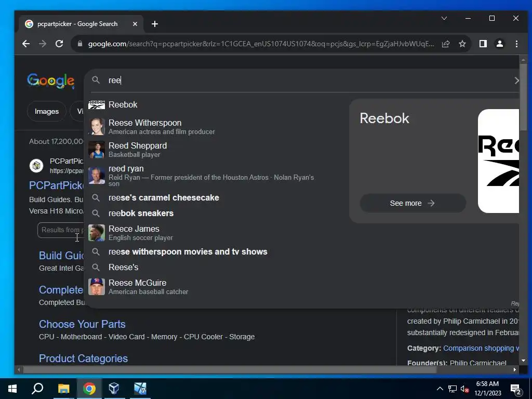Image resolution: width=532 pixels, height=399 pixels.
Task: Click the lock icon in the address bar
Action: point(80,44)
